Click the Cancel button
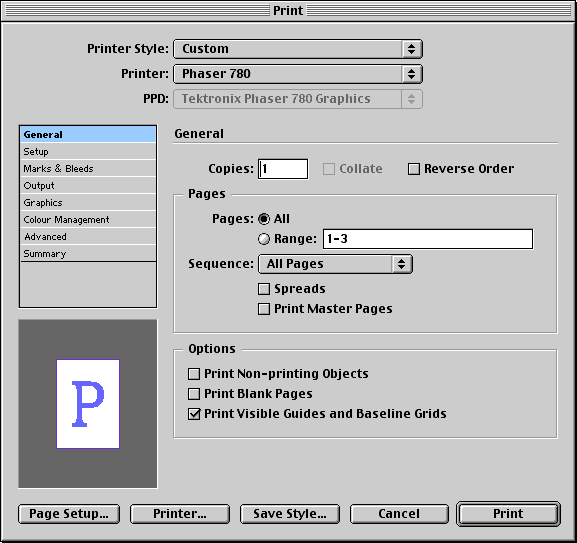The image size is (577, 543). coord(399,514)
